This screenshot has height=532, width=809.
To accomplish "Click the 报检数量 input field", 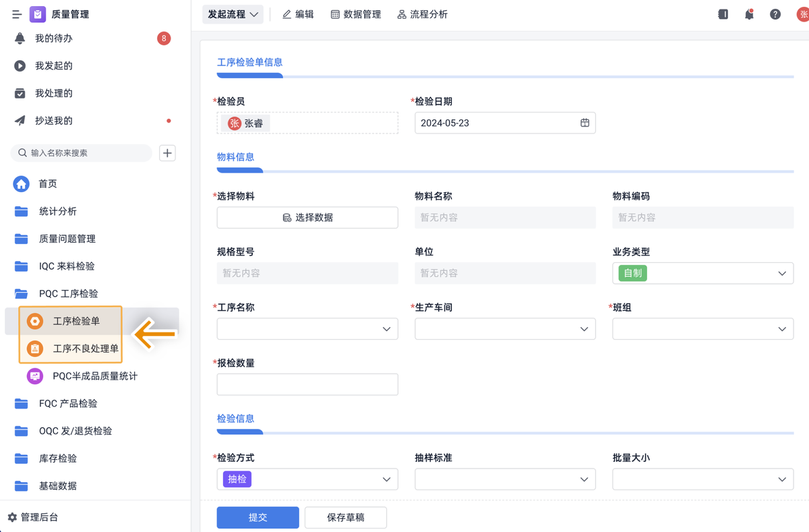I will coord(307,384).
